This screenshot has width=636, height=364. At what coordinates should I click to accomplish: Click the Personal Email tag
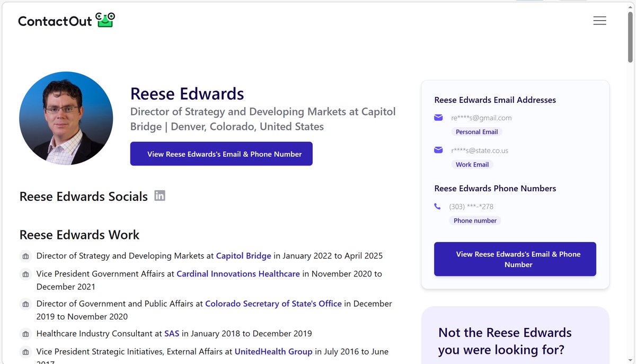pos(476,131)
